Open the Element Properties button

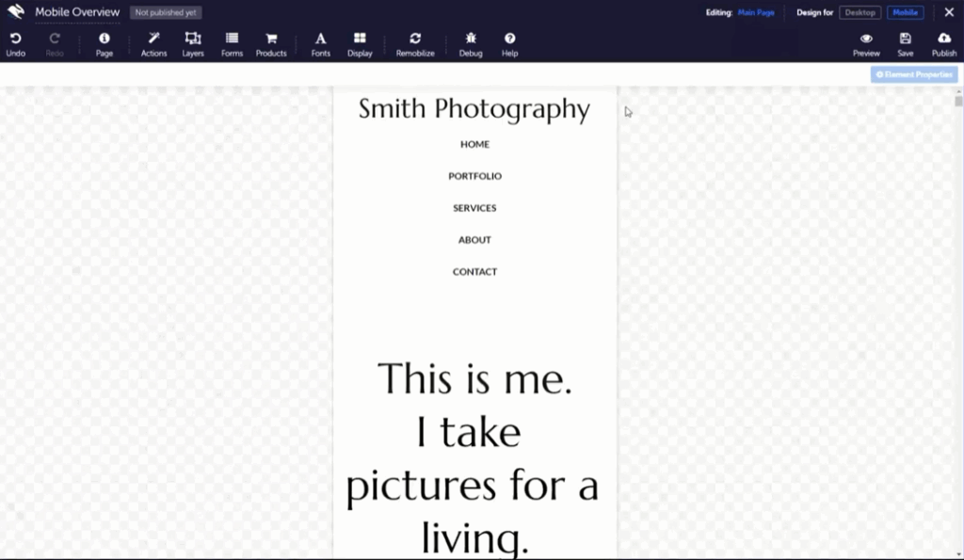coord(913,74)
